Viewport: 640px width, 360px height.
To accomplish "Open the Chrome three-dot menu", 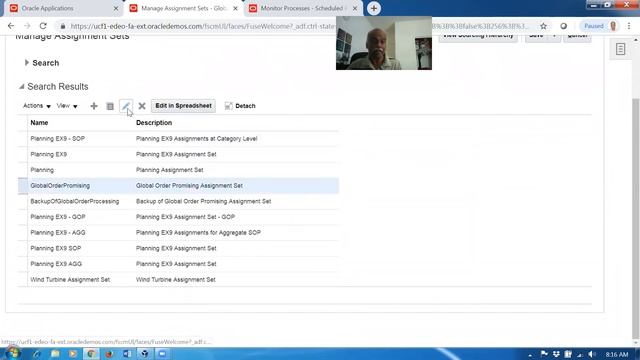I will pos(629,26).
